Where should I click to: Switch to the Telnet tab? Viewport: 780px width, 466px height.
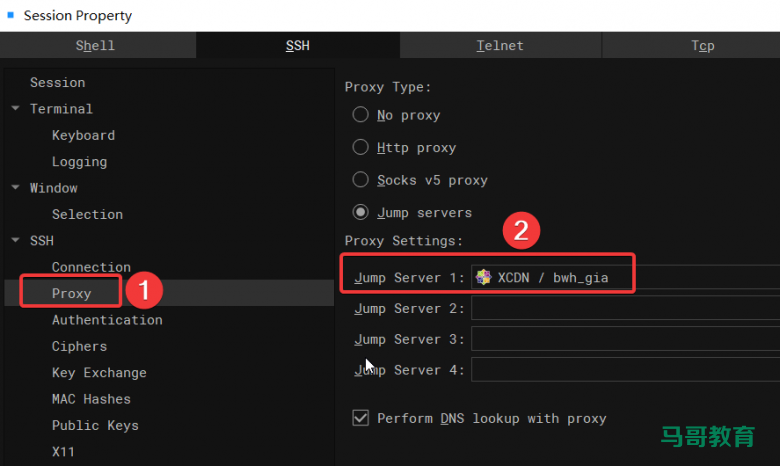(x=500, y=45)
